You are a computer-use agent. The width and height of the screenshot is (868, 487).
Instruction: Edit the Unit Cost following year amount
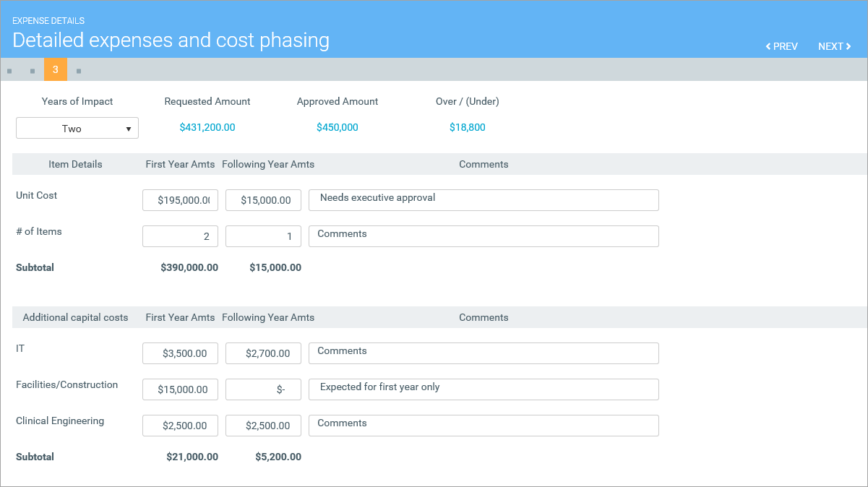click(263, 200)
